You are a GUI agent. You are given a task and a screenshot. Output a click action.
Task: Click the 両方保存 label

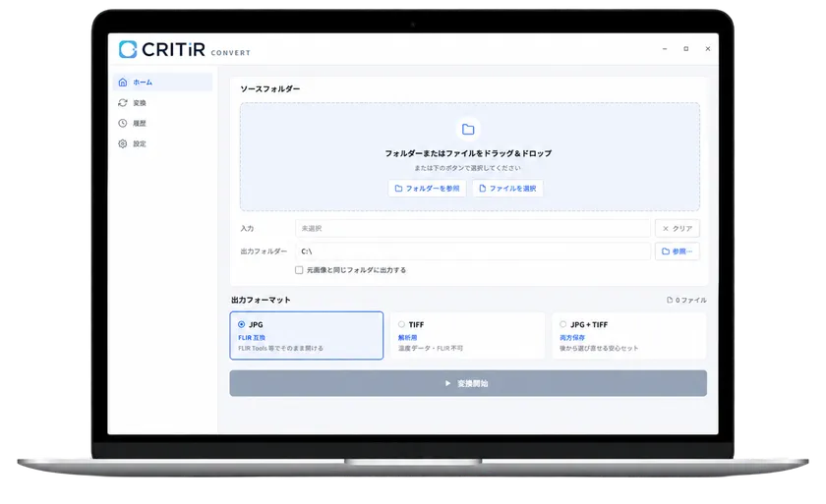tap(572, 338)
